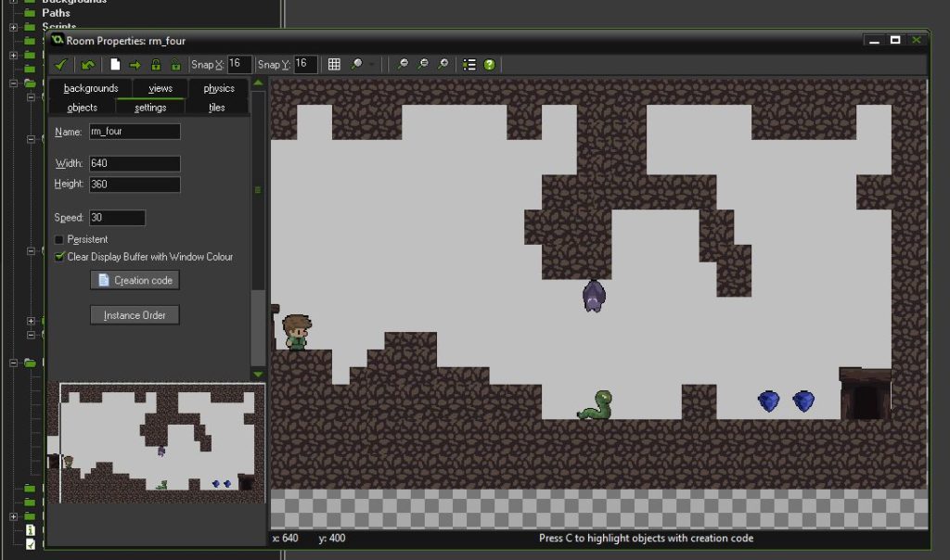
Task: Toggle the grid display icon
Action: click(x=332, y=64)
